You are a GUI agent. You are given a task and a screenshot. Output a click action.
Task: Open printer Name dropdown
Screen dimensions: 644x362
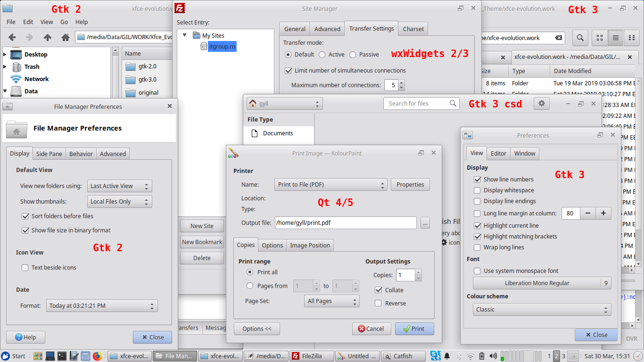331,185
